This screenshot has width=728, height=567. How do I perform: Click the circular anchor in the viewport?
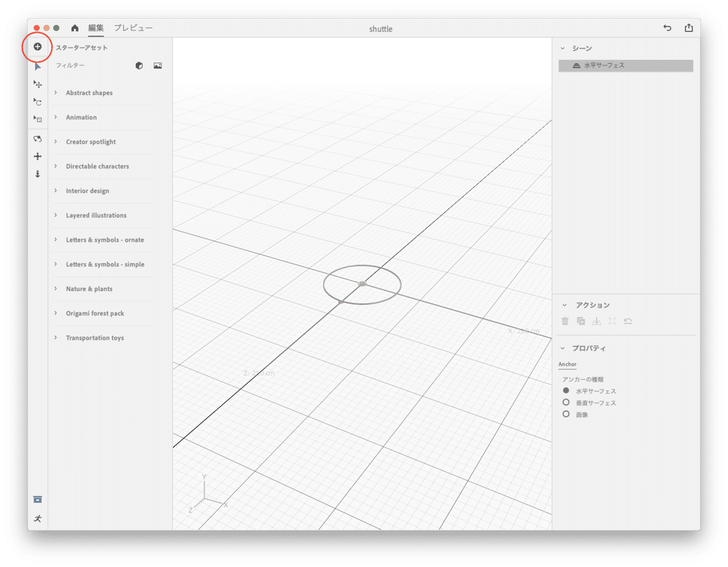point(362,284)
